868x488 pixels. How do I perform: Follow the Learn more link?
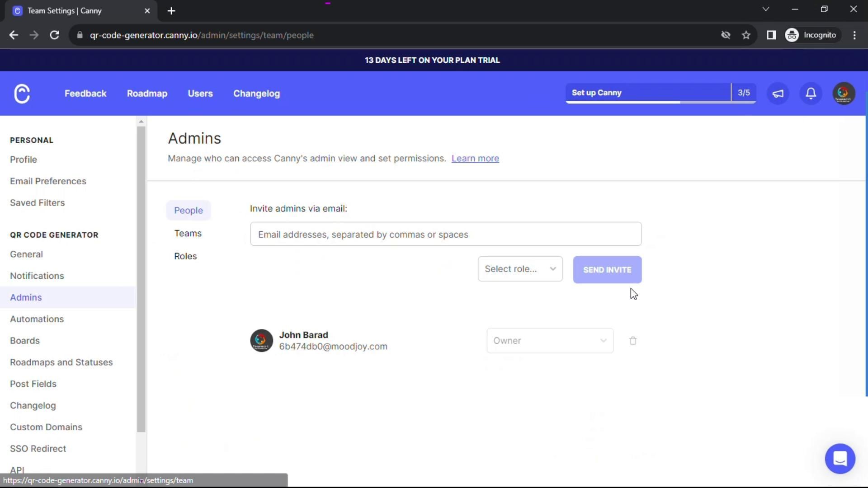475,158
